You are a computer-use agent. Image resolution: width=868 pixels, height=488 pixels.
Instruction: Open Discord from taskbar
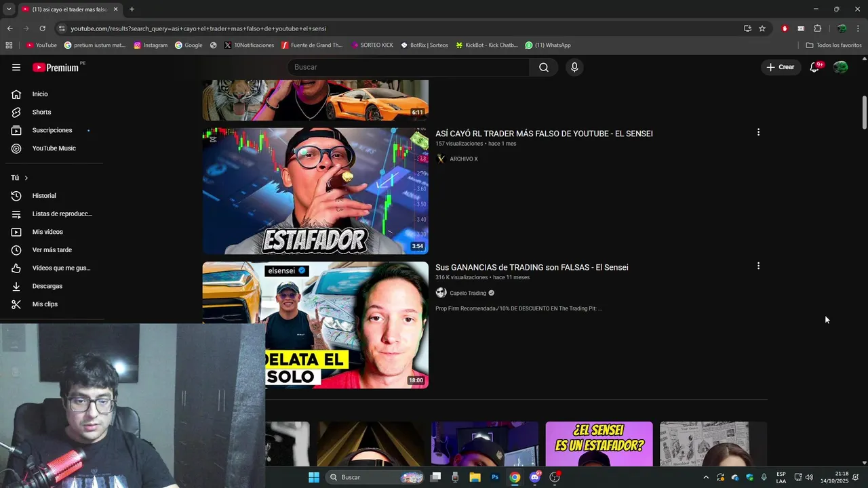tap(535, 477)
